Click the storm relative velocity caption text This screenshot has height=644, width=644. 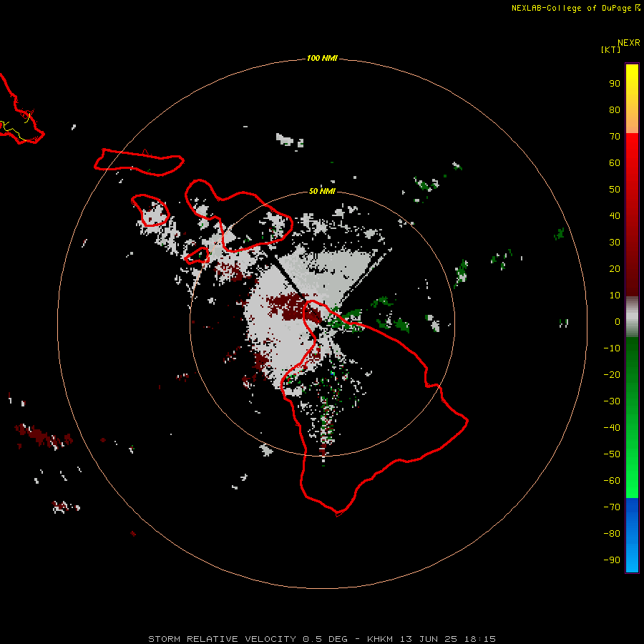pos(322,639)
